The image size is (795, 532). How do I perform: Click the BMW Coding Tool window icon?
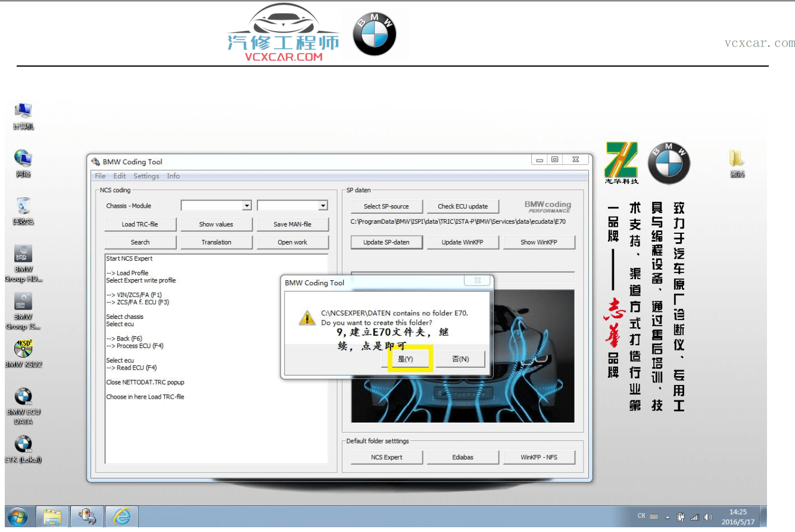click(x=94, y=161)
